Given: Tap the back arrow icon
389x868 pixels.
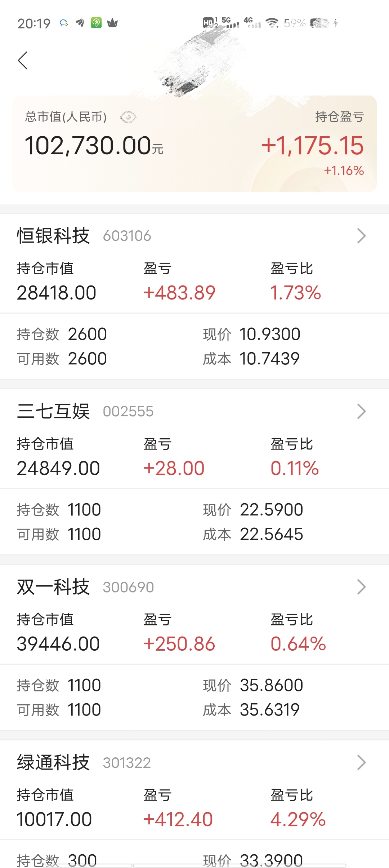Looking at the screenshot, I should tap(23, 60).
